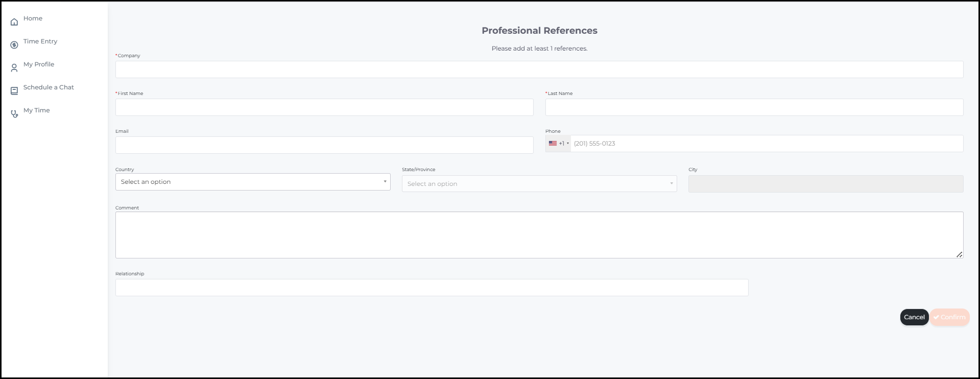This screenshot has height=379, width=980.
Task: Click the US flag in Phone field
Action: tap(553, 144)
